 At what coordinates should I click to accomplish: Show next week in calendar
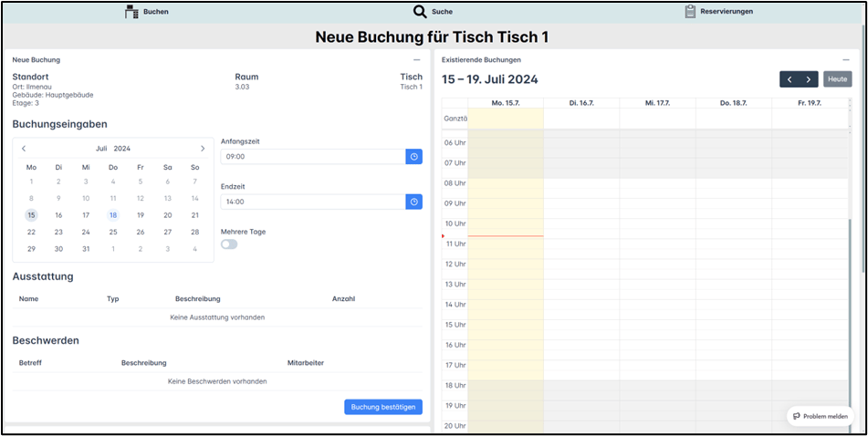point(809,79)
